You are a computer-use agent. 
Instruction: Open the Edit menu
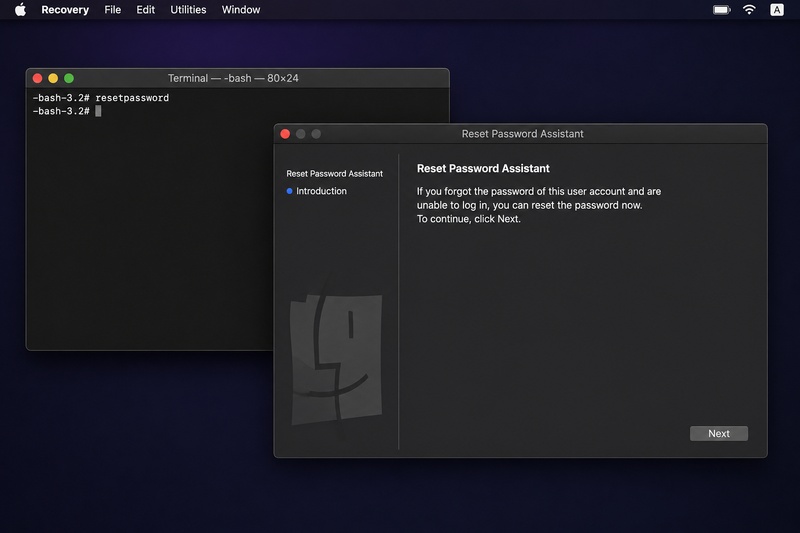click(x=145, y=10)
